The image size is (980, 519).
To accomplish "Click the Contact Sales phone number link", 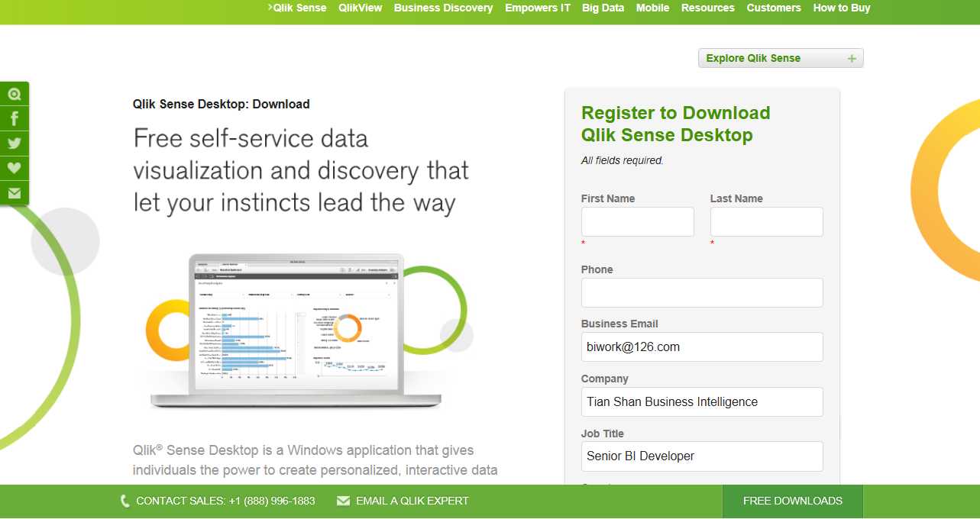I will pos(225,501).
